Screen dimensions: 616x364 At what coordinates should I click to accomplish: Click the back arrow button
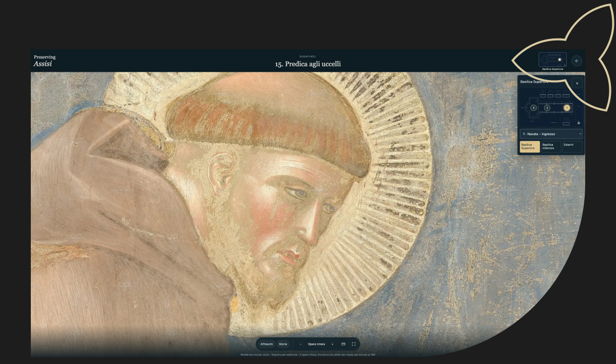point(576,61)
